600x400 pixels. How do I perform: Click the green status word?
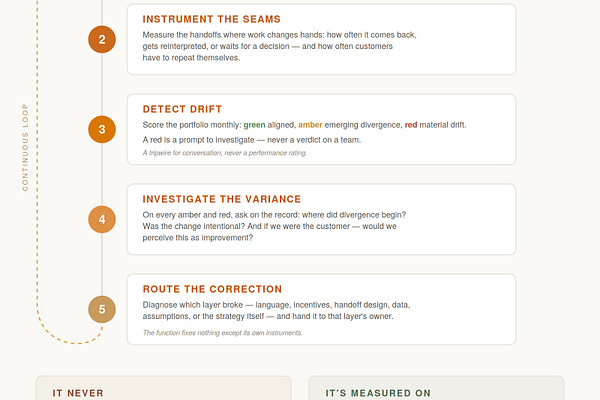pos(254,125)
